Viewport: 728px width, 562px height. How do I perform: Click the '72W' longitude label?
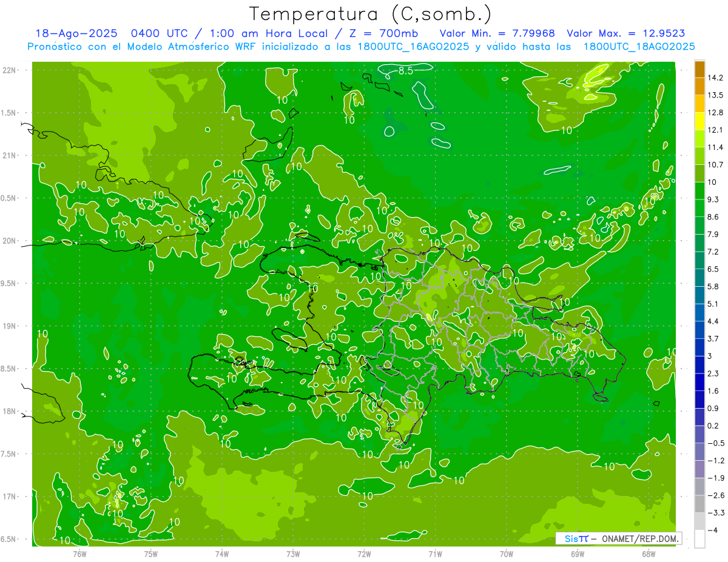pyautogui.click(x=364, y=554)
